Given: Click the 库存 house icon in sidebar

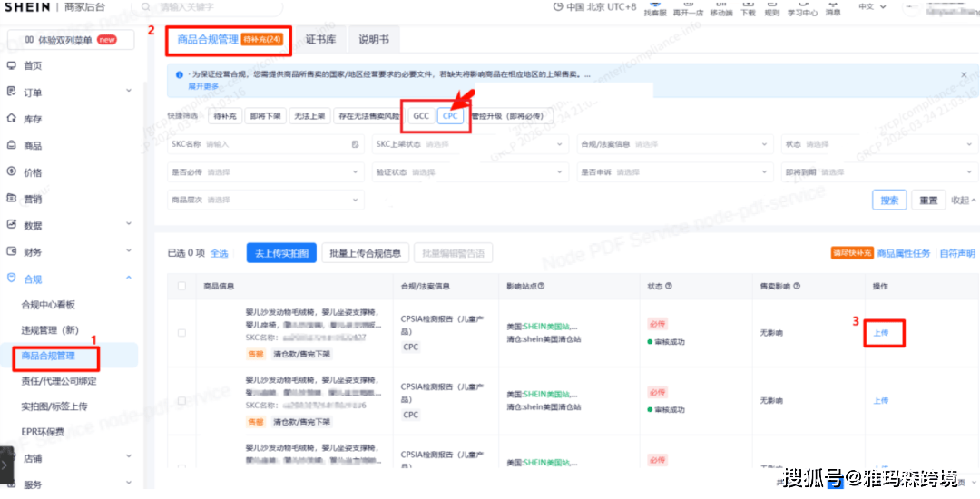Looking at the screenshot, I should coord(11,119).
